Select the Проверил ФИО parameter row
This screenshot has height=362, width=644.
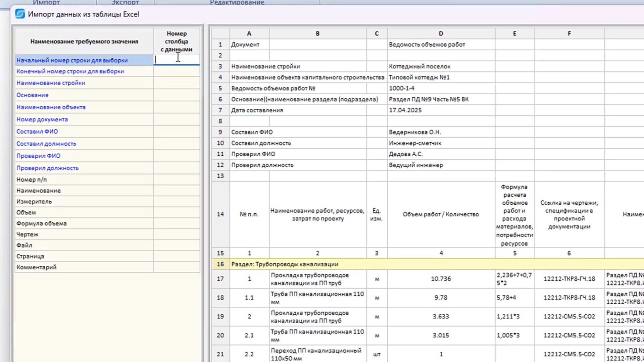pyautogui.click(x=107, y=156)
